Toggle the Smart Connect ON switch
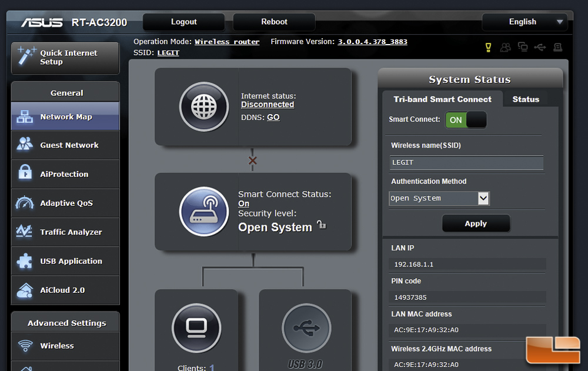This screenshot has height=371, width=588. 466,120
